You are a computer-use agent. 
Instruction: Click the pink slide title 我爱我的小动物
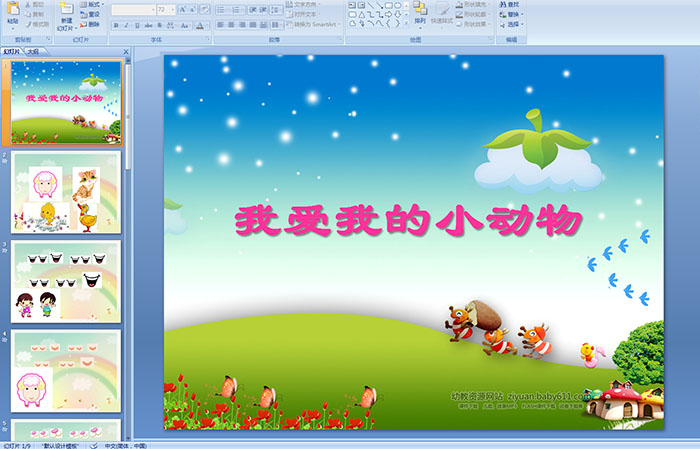pos(408,220)
